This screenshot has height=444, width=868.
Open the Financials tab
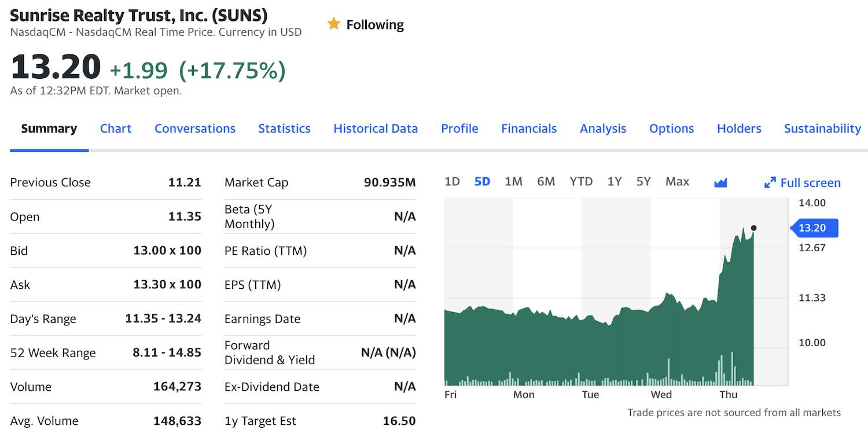click(x=529, y=129)
